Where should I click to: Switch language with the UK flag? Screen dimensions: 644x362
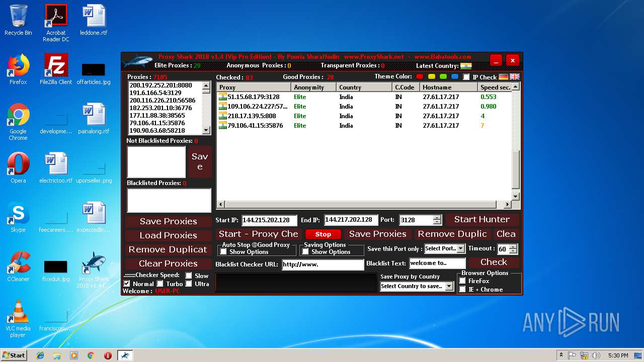(515, 77)
